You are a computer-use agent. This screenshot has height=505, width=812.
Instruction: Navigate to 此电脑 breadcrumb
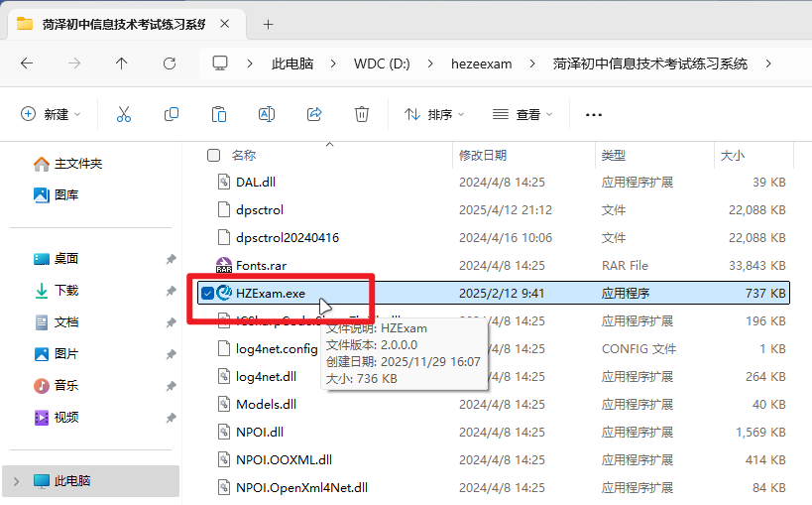tap(292, 63)
